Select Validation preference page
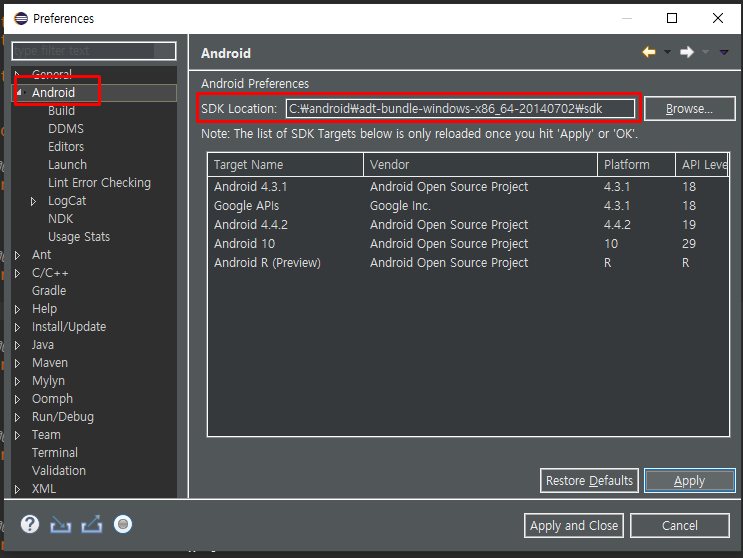 click(59, 470)
